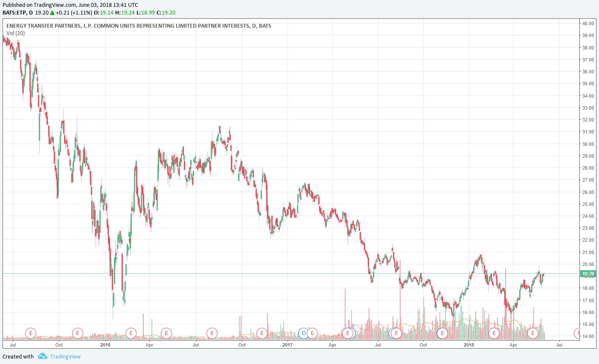
Task: Click the 2016 label on time axis
Action: 105,345
